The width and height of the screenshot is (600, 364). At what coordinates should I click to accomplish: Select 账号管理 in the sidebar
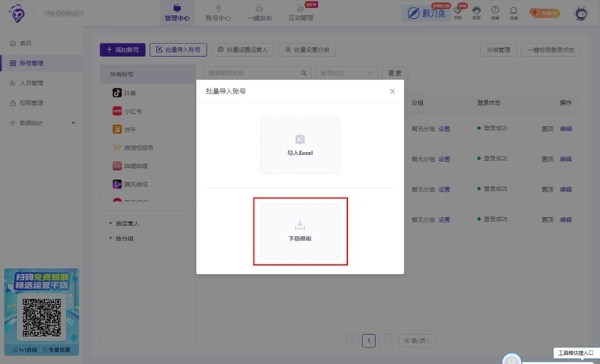[41, 63]
